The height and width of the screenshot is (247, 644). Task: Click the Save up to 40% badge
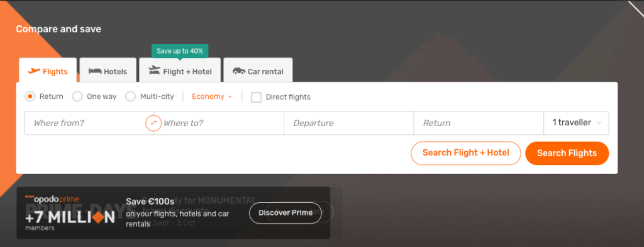click(180, 51)
